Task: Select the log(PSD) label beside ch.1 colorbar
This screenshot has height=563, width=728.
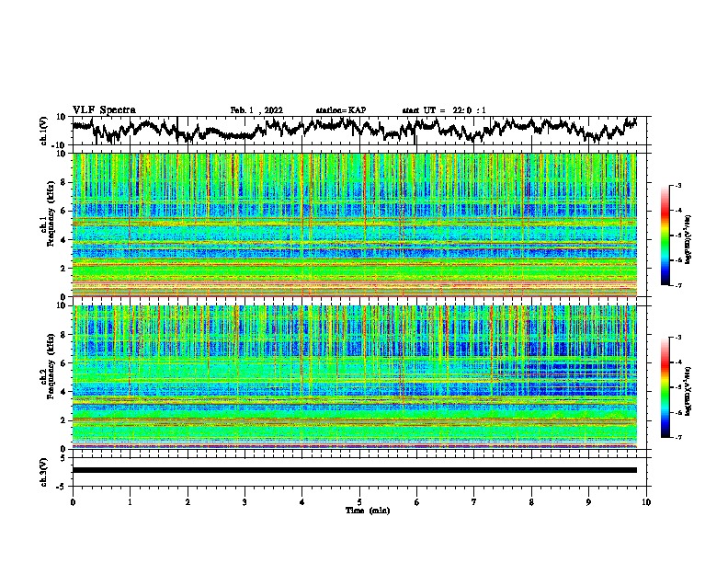Action: (688, 240)
